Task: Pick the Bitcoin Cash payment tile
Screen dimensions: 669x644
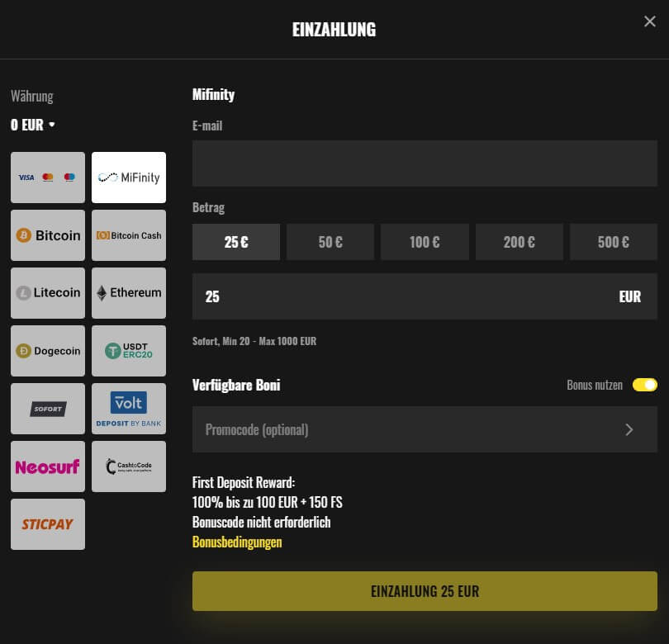Action: pyautogui.click(x=129, y=235)
